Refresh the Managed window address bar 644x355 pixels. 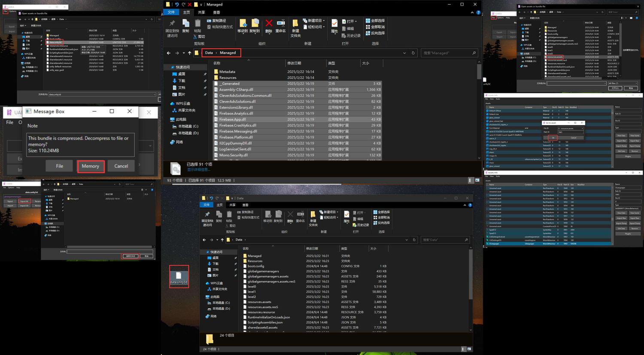pos(413,53)
